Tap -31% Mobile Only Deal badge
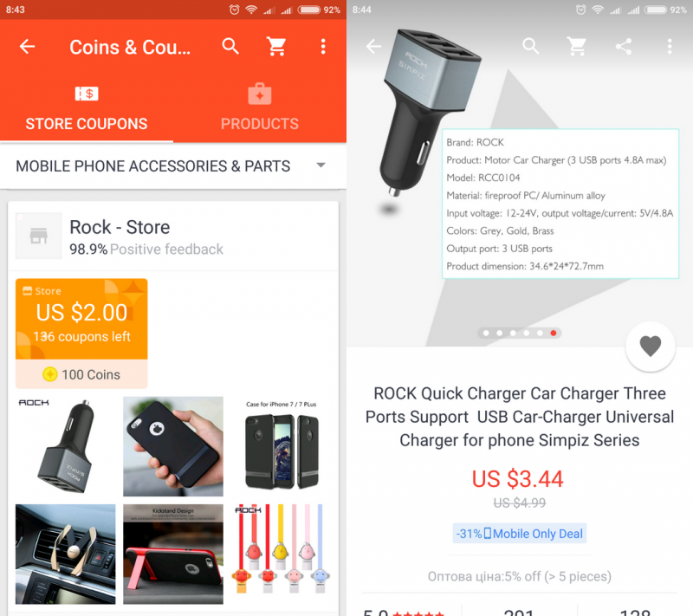Image resolution: width=693 pixels, height=616 pixels. pos(519,534)
